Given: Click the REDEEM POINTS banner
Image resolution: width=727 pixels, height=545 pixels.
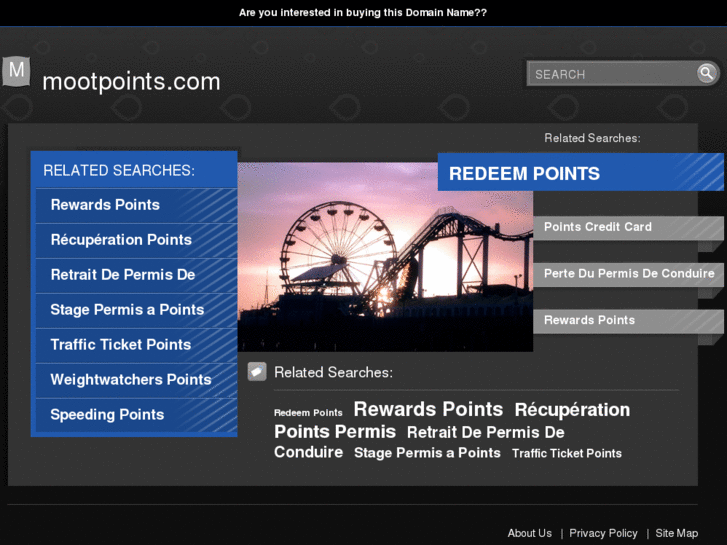Looking at the screenshot, I should (580, 172).
